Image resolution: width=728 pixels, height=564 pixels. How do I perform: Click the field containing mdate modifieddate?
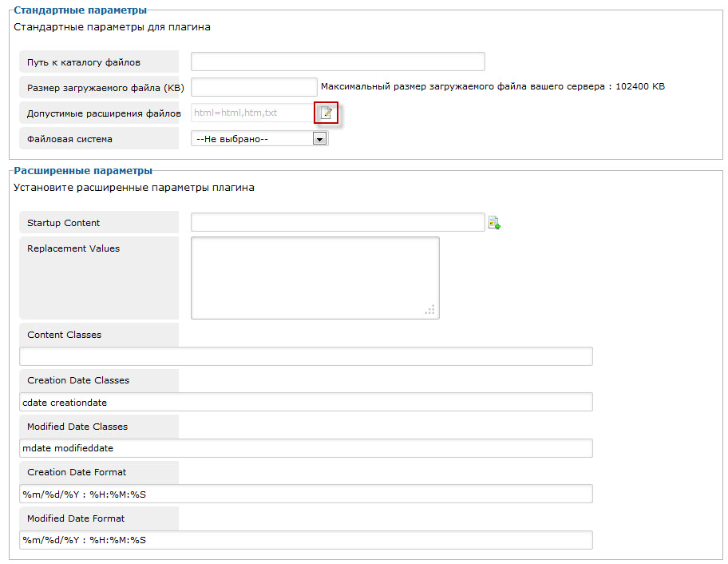pyautogui.click(x=306, y=448)
